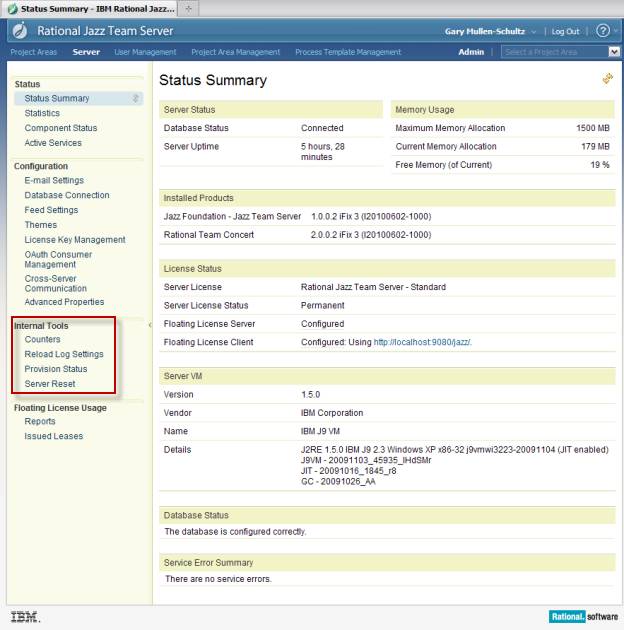Open Process Template Management
Screen dimensions: 624x630
(x=348, y=52)
